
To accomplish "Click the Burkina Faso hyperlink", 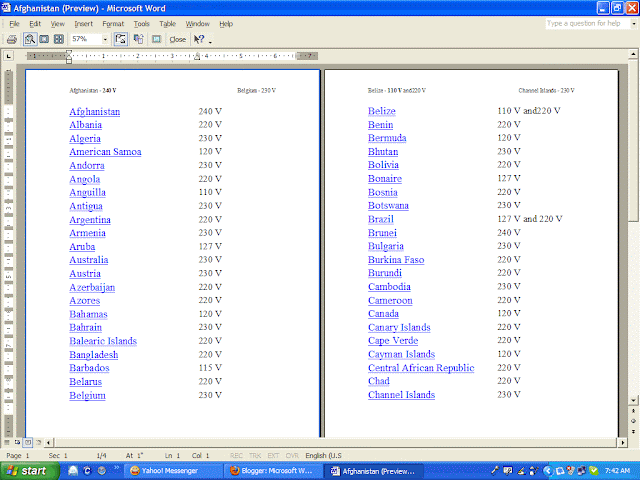I will pos(396,260).
